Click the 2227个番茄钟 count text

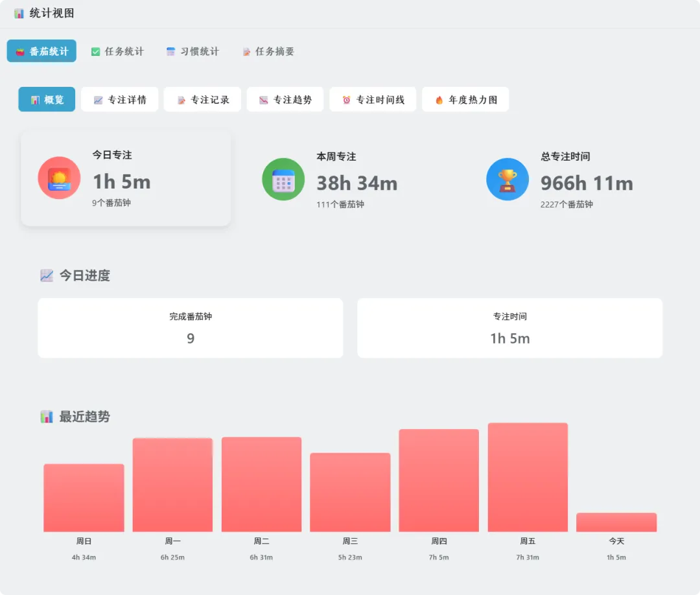(x=566, y=204)
